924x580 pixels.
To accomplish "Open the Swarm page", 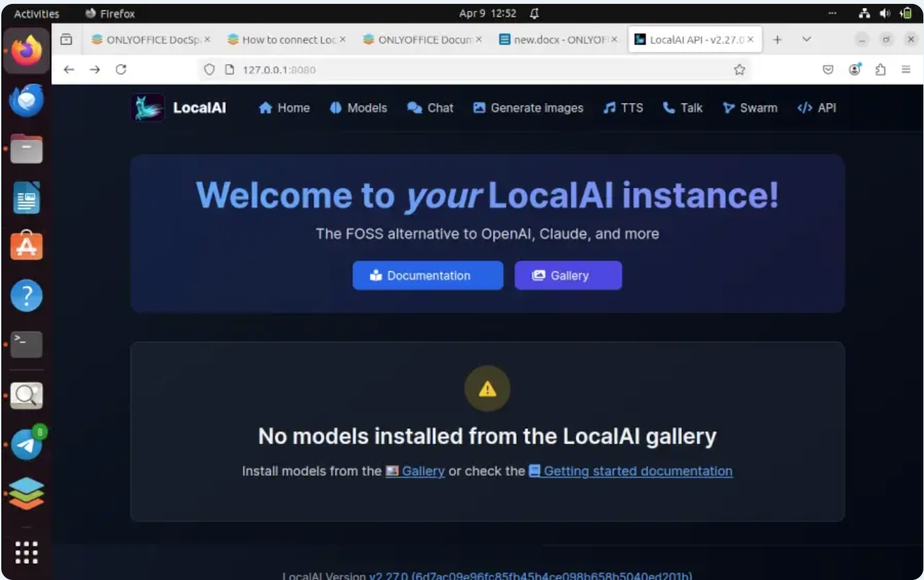I will click(x=750, y=108).
